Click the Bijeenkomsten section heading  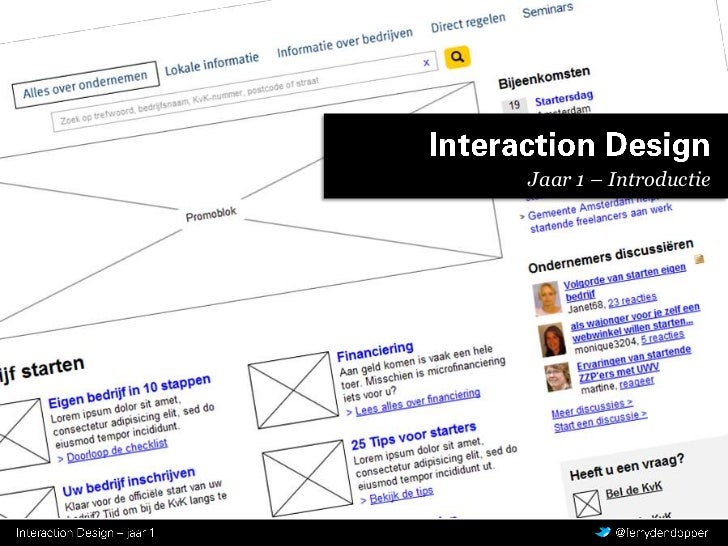[x=544, y=78]
